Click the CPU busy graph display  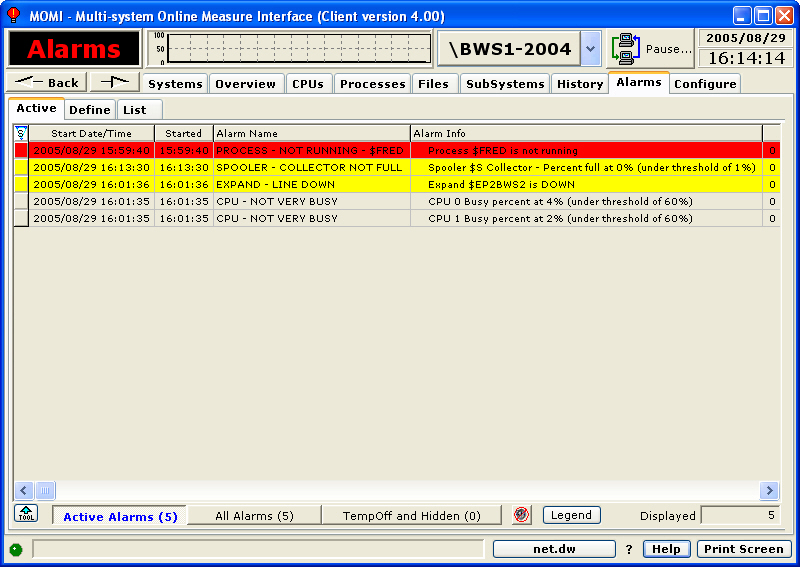click(x=290, y=48)
